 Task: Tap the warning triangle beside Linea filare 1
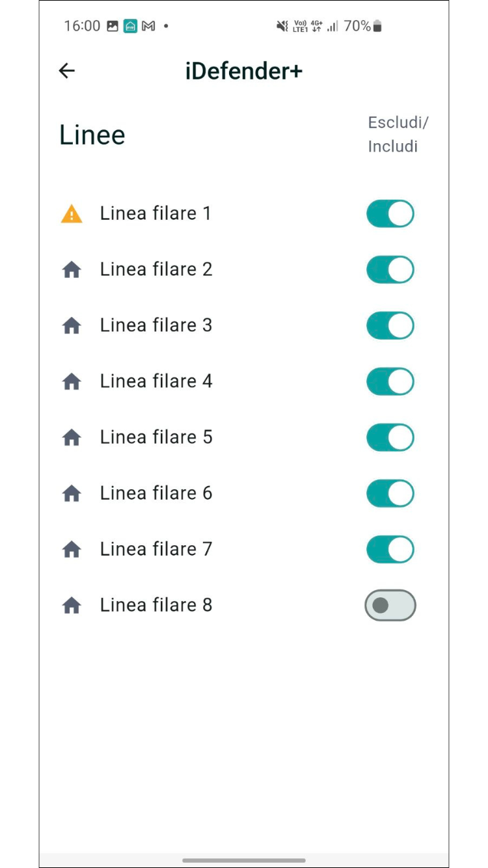(72, 213)
